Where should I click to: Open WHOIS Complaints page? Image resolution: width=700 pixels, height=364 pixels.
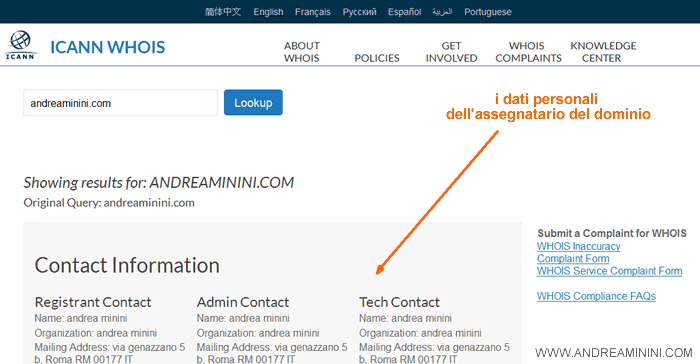pyautogui.click(x=529, y=52)
